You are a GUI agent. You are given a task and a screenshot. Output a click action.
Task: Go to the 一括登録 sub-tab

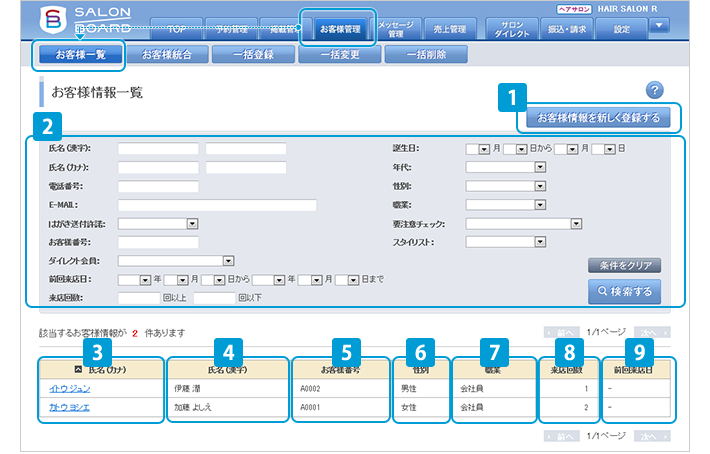(x=252, y=54)
